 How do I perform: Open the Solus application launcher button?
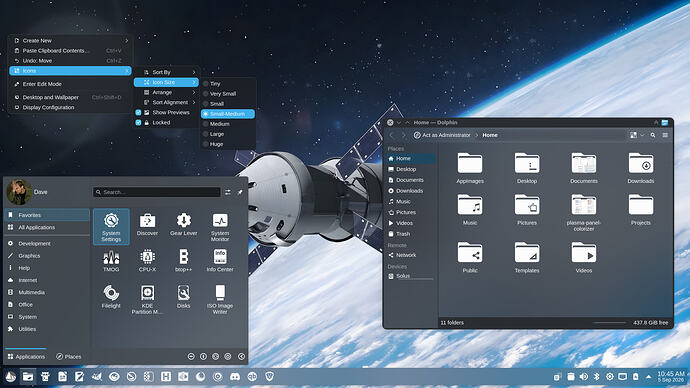pos(11,377)
